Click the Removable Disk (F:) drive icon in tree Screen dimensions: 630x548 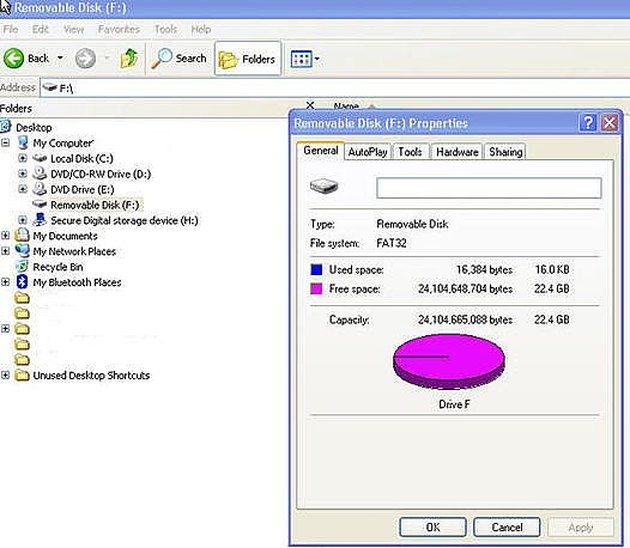coord(39,204)
